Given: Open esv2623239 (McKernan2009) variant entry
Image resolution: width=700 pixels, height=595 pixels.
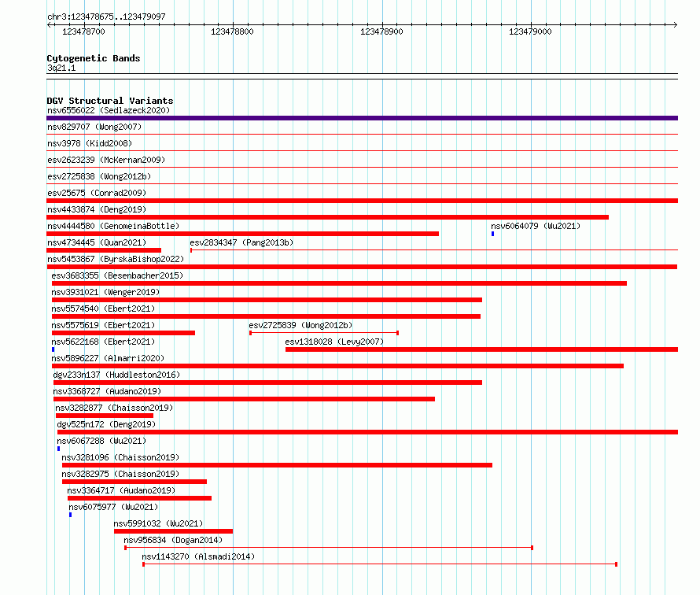Looking at the screenshot, I should (x=106, y=160).
